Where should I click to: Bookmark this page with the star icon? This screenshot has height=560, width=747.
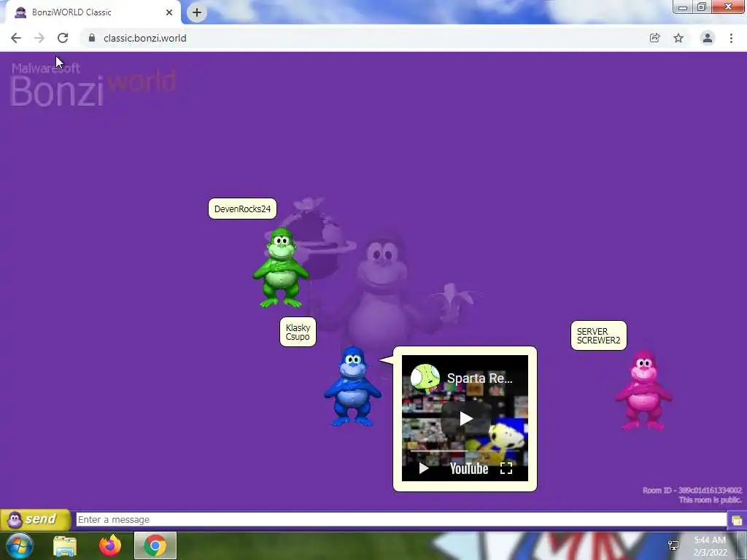(x=678, y=38)
